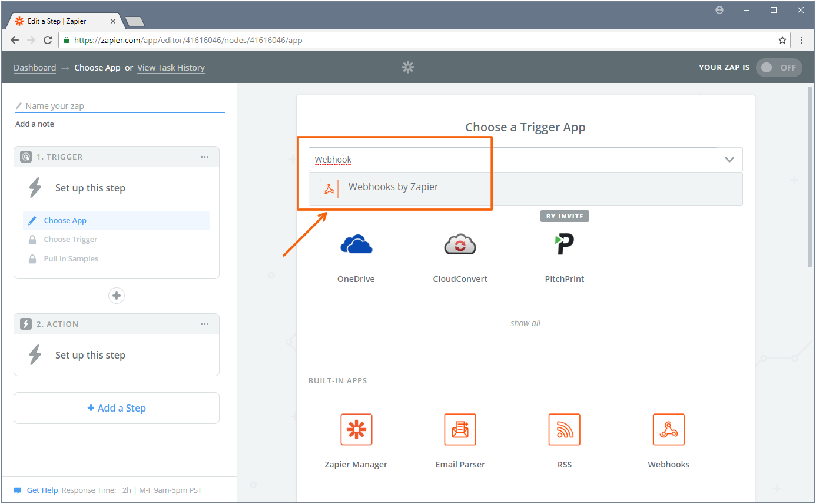Click the Chrome user profile icon
816x504 pixels.
pos(719,10)
